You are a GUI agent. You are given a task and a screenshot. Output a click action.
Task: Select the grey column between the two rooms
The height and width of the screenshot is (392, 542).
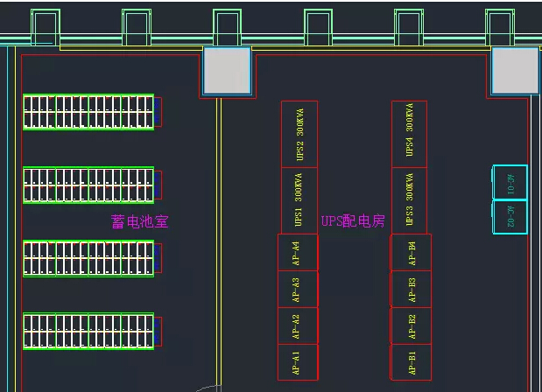pyautogui.click(x=227, y=71)
